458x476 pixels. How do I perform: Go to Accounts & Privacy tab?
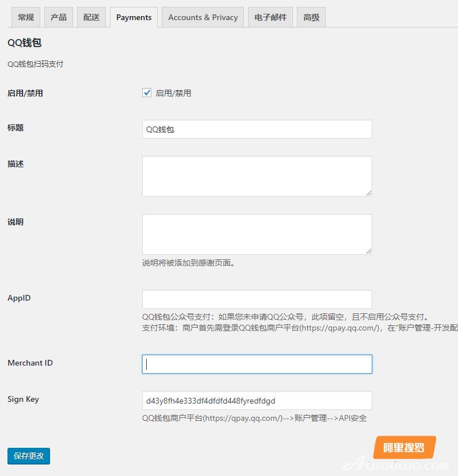(x=203, y=17)
